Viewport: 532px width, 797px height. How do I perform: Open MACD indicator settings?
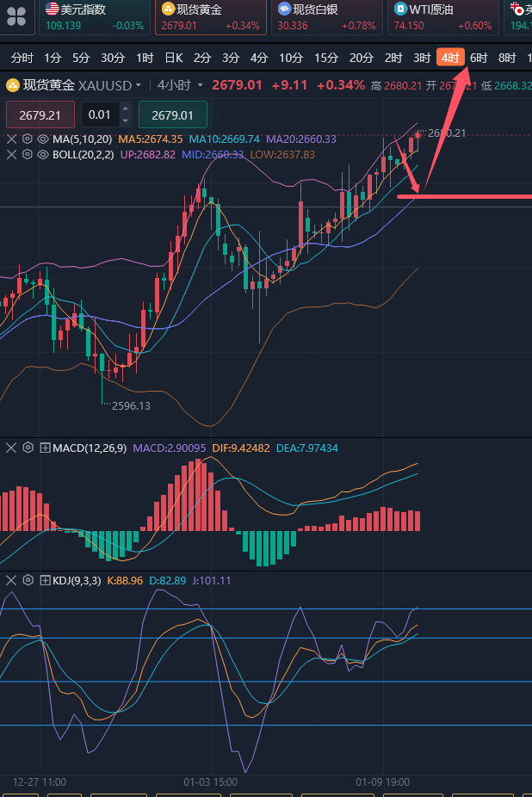28,448
